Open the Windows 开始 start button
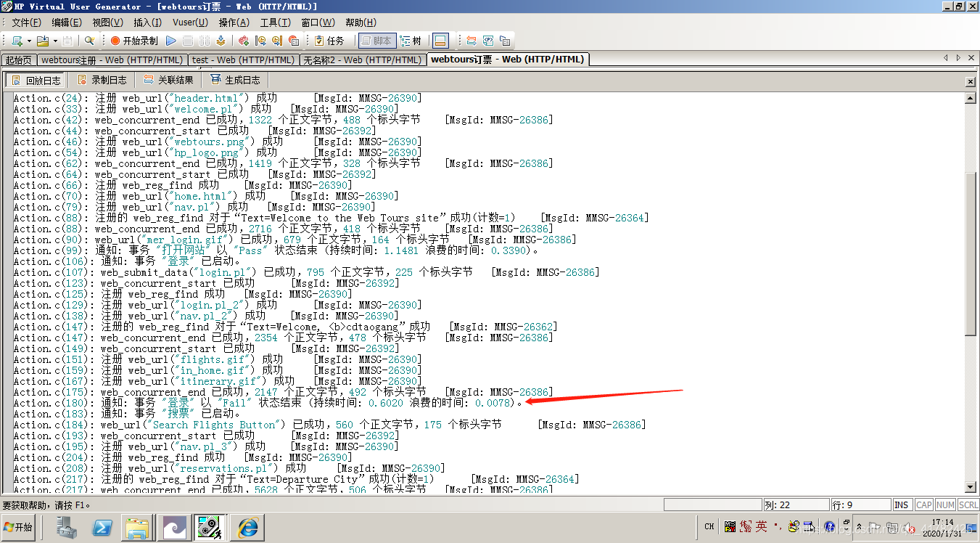This screenshot has height=543, width=980. [x=19, y=527]
